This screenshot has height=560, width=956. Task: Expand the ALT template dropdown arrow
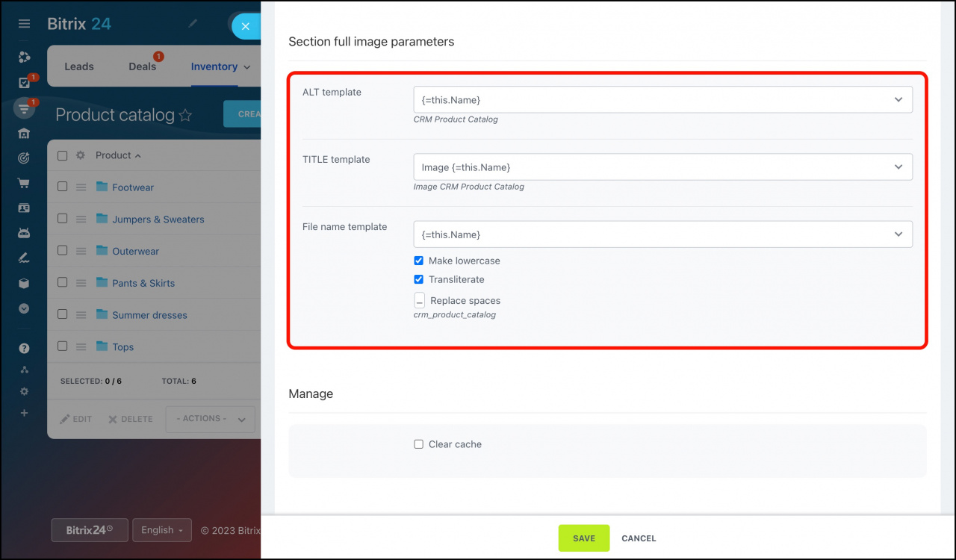pos(898,99)
